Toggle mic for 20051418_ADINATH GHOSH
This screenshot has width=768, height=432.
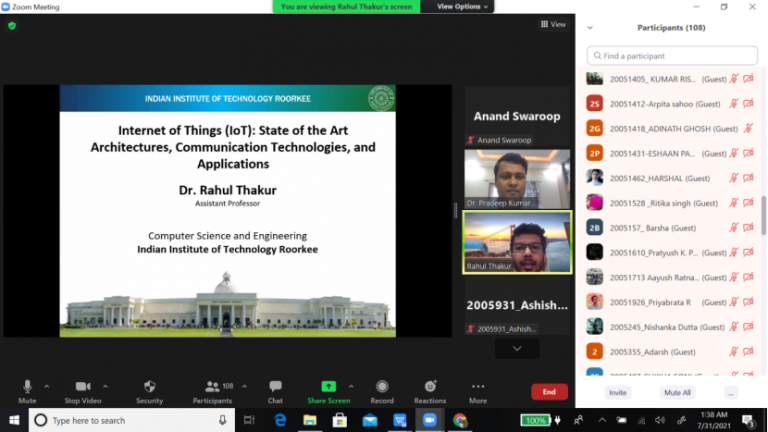(748, 129)
